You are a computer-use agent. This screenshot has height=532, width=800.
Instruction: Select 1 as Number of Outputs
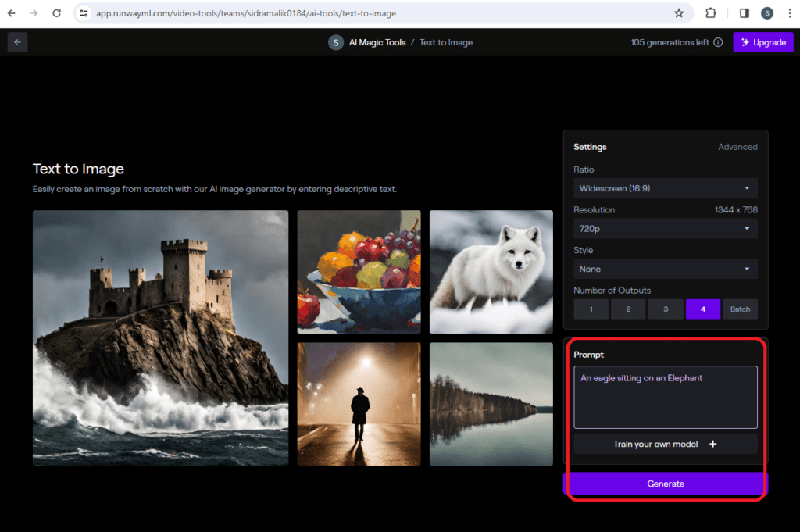[591, 309]
